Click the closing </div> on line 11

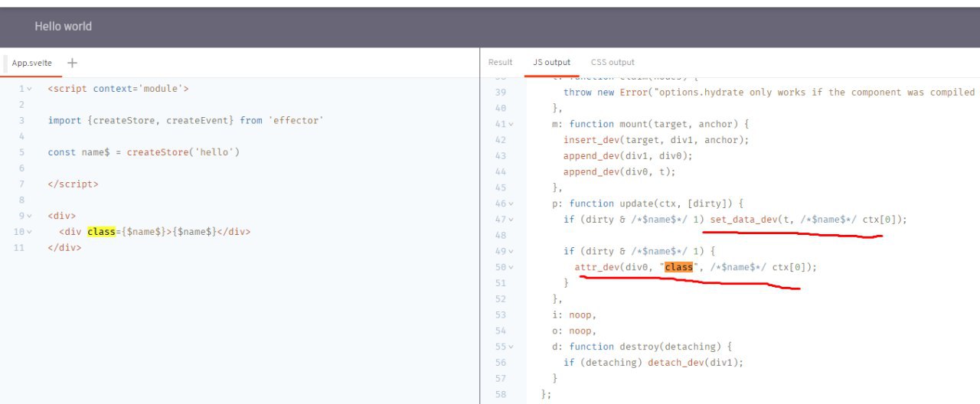[64, 248]
